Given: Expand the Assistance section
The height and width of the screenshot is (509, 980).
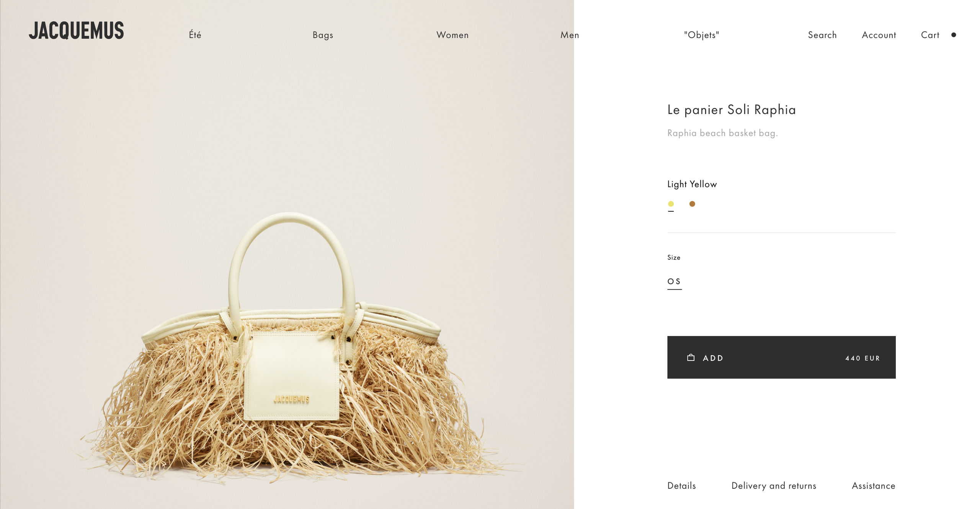Looking at the screenshot, I should click(874, 486).
